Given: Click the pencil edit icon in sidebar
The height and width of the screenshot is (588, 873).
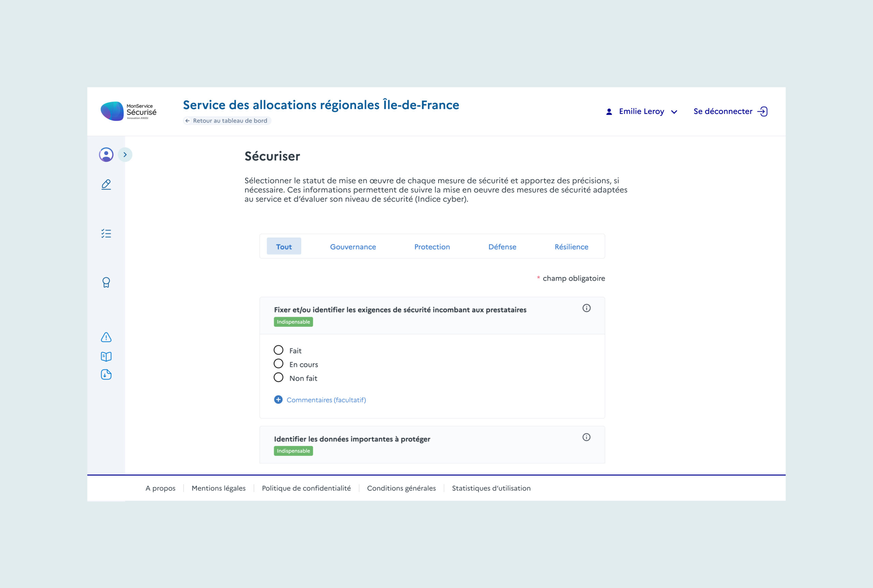Looking at the screenshot, I should pyautogui.click(x=106, y=184).
